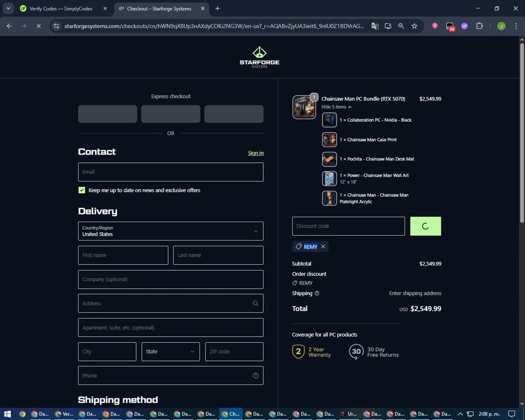Click the 2 Year Warranty badge
525x420 pixels.
click(x=311, y=352)
